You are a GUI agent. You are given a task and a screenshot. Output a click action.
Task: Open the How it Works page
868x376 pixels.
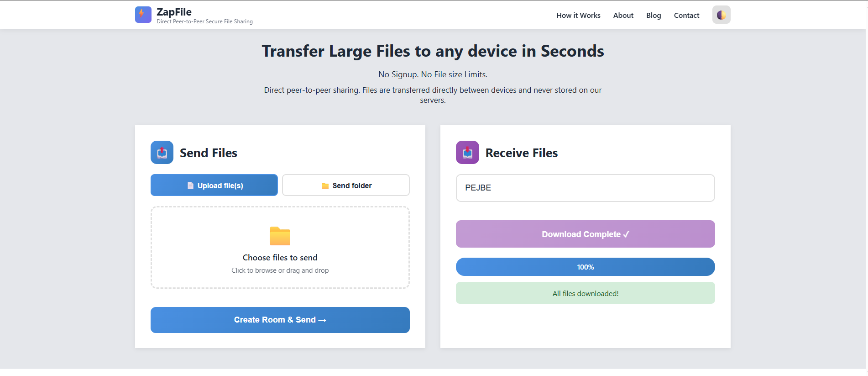click(578, 16)
